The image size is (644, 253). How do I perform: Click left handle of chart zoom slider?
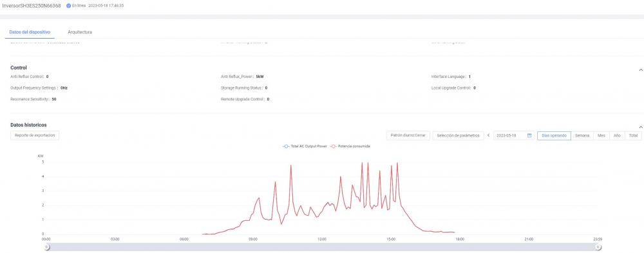46,247
